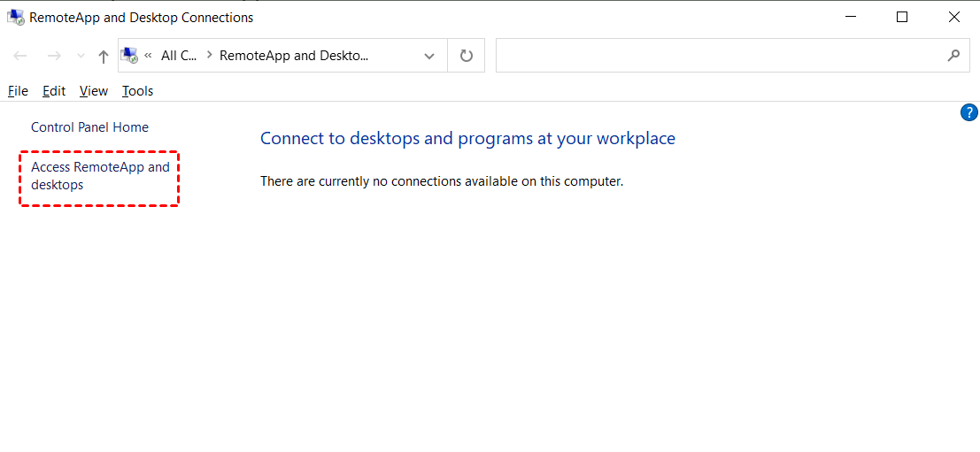Open the Tools menu

137,91
